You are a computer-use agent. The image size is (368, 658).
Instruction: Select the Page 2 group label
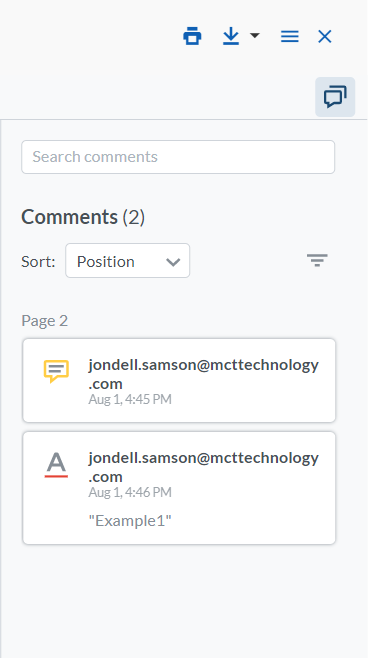click(44, 321)
